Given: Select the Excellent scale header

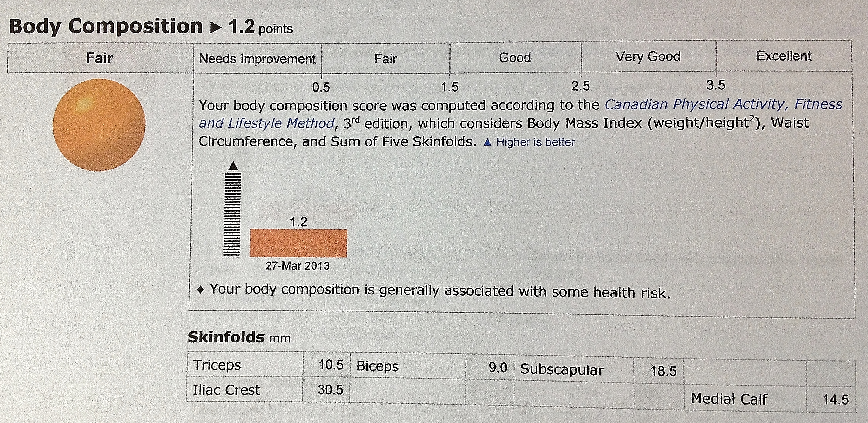Looking at the screenshot, I should pos(784,56).
